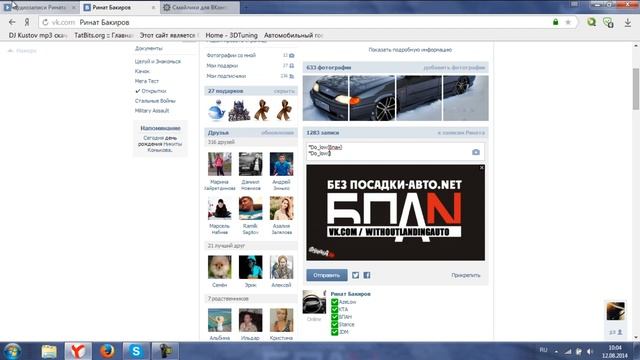
Task: Reload the page with the refresh icon
Action: click(45, 22)
